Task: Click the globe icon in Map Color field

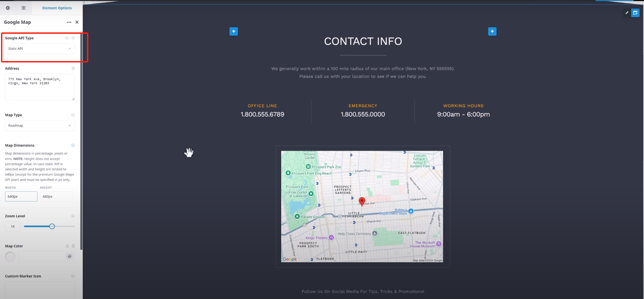Action: 69,256
